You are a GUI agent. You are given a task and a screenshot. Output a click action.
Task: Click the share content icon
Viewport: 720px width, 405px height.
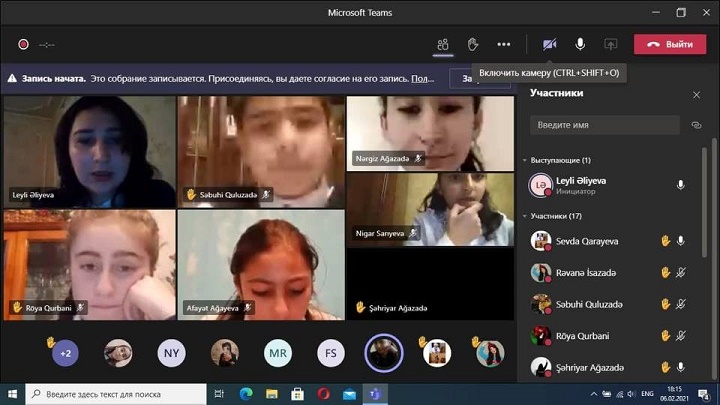click(610, 44)
